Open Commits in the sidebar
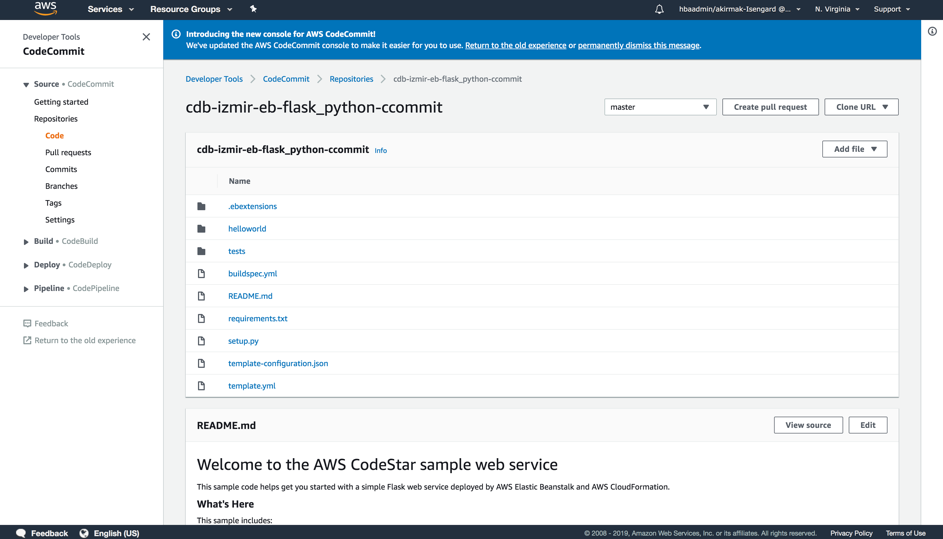This screenshot has width=943, height=539. coord(61,170)
